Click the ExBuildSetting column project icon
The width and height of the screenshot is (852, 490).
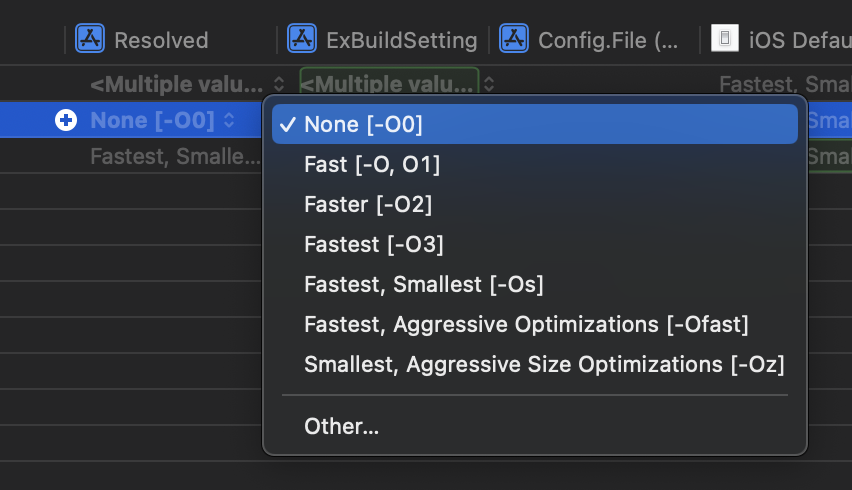[302, 39]
